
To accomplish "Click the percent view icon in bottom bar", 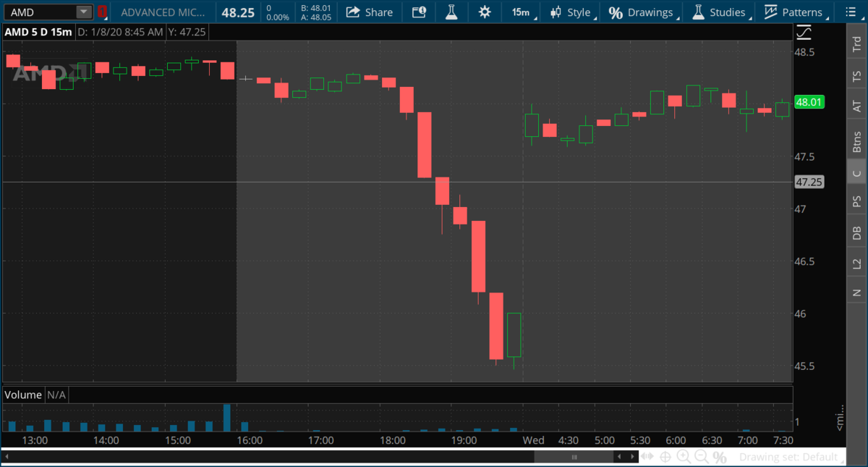I will (x=719, y=457).
